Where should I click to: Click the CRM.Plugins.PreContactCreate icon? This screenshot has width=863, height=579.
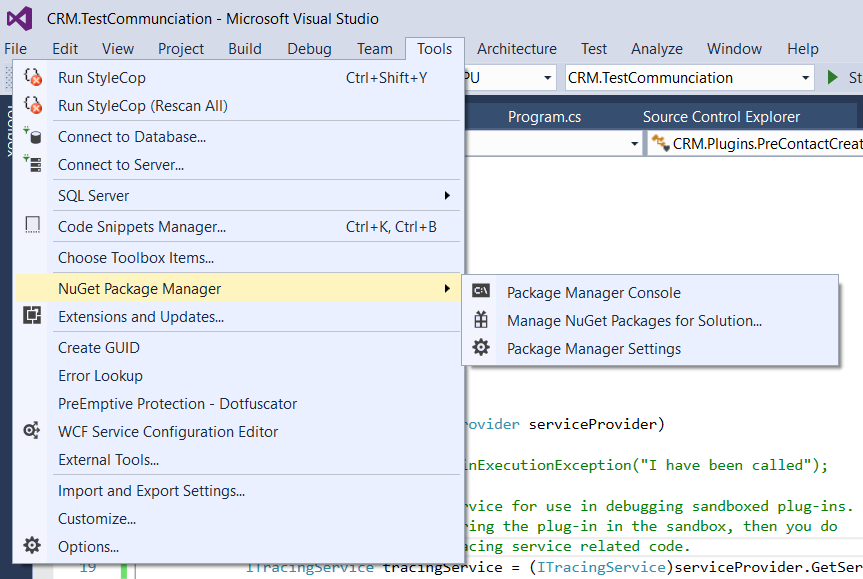[661, 142]
